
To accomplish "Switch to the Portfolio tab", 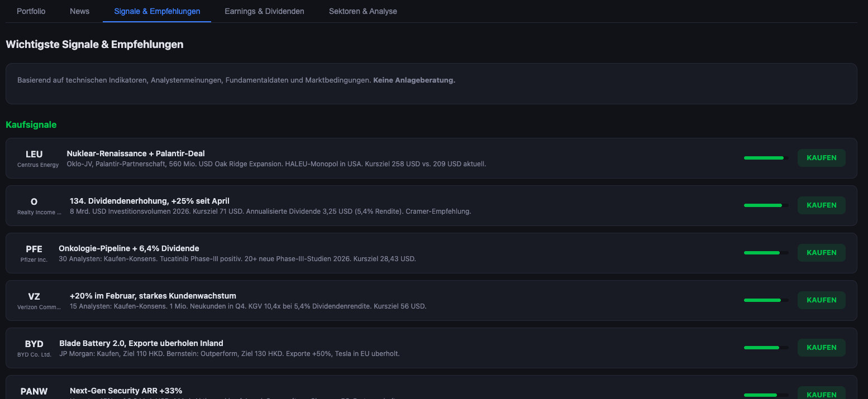I will (31, 11).
